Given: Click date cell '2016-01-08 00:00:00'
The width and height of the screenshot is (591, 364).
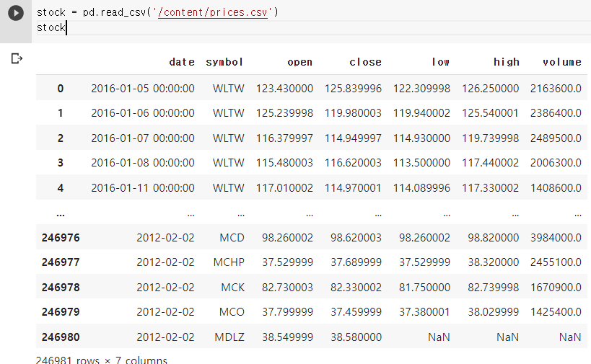Looking at the screenshot, I should pos(143,163).
